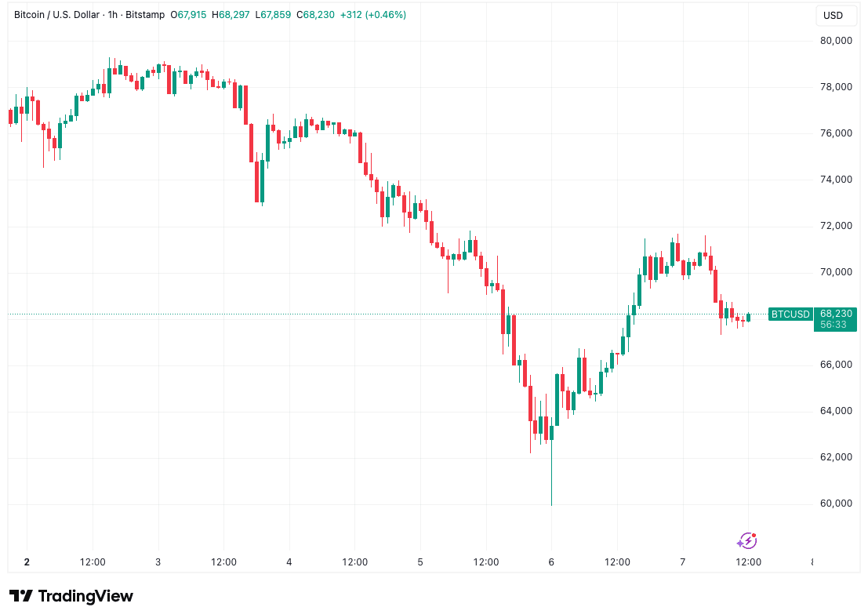The width and height of the screenshot is (868, 607).
Task: Click the 56:33 candle countdown timer
Action: click(833, 325)
